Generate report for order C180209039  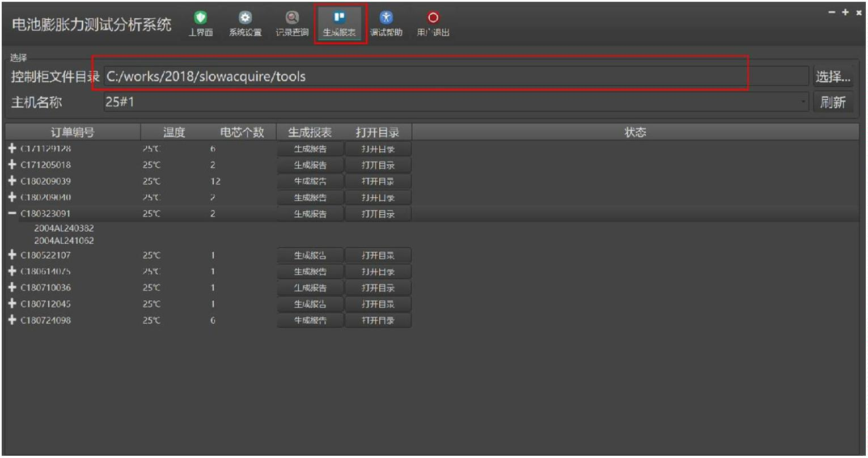point(310,181)
